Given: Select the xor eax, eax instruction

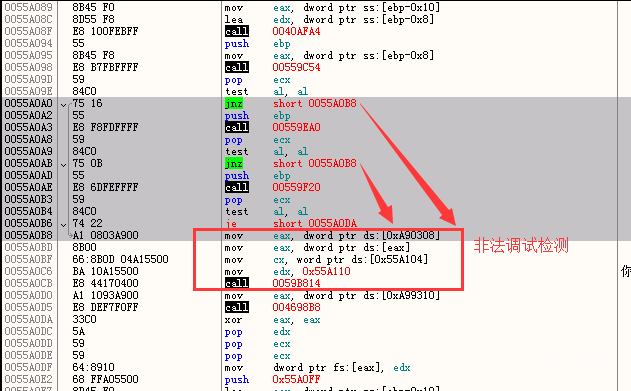Looking at the screenshot, I should pyautogui.click(x=272, y=319).
